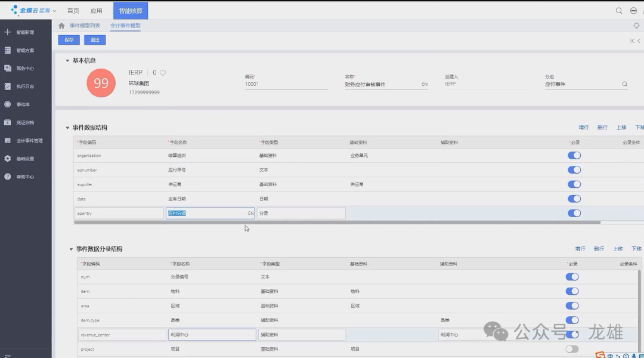644x358 pixels.
Task: Click the home icon in breadcrumb bar
Action: pyautogui.click(x=61, y=26)
